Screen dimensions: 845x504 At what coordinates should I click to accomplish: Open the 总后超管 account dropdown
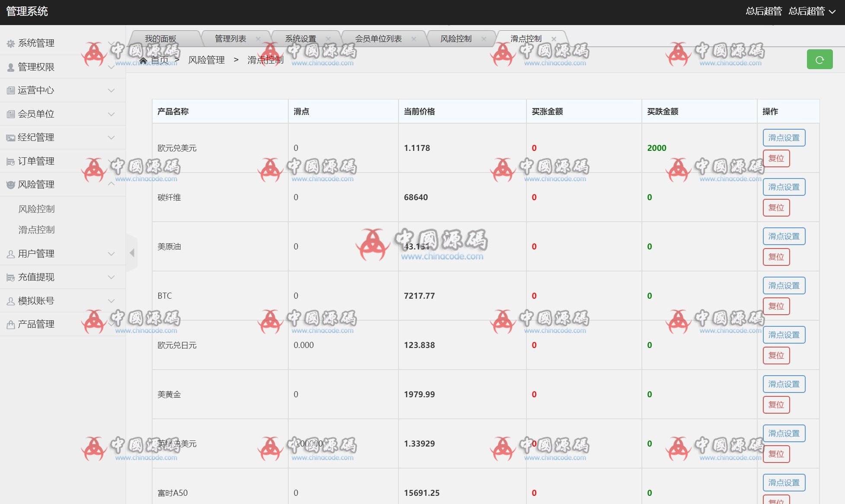tap(817, 12)
